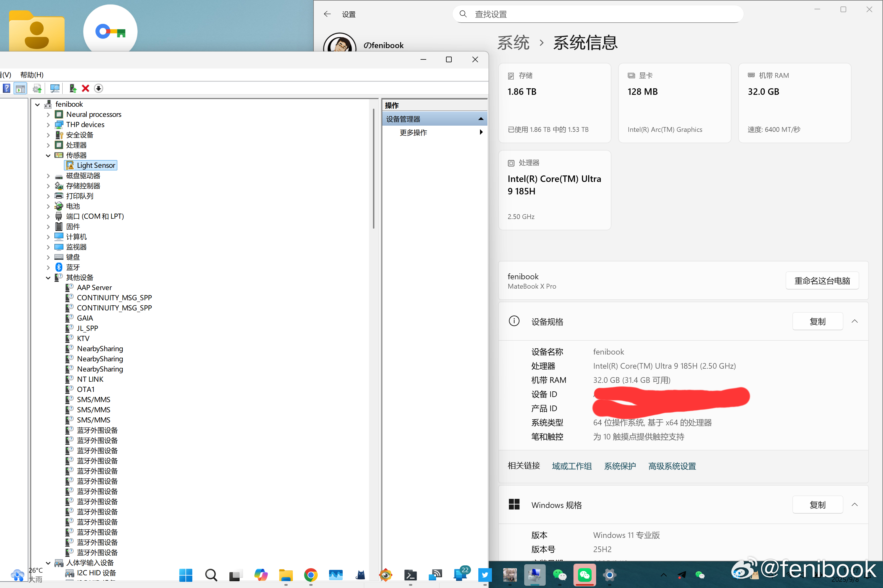Collapse the 设备规格 section chevron
Image resolution: width=883 pixels, height=588 pixels.
[x=855, y=321]
